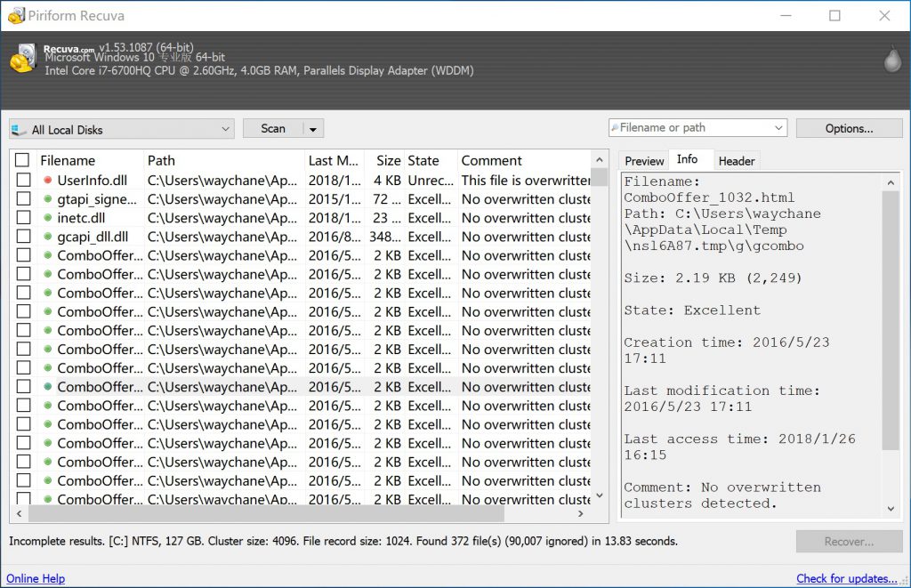This screenshot has height=588, width=911.
Task: Check the box of the highlighted ComboOffer row
Action: tap(23, 386)
